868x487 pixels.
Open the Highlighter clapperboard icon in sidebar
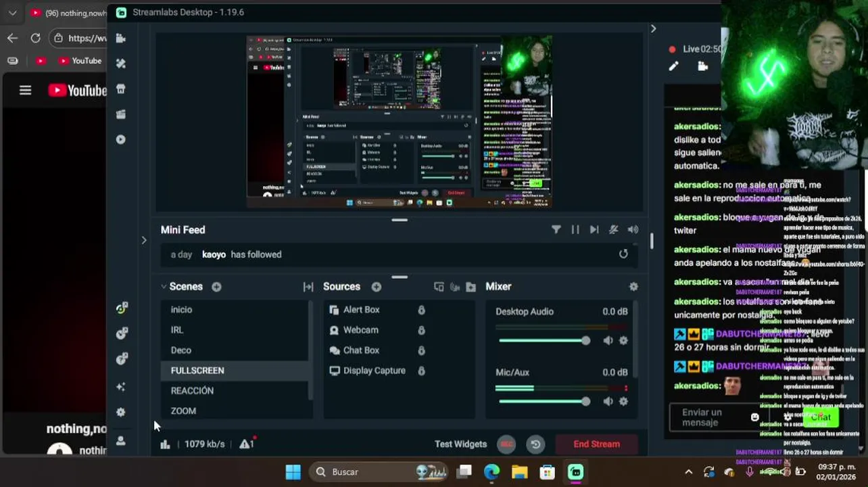click(x=121, y=114)
